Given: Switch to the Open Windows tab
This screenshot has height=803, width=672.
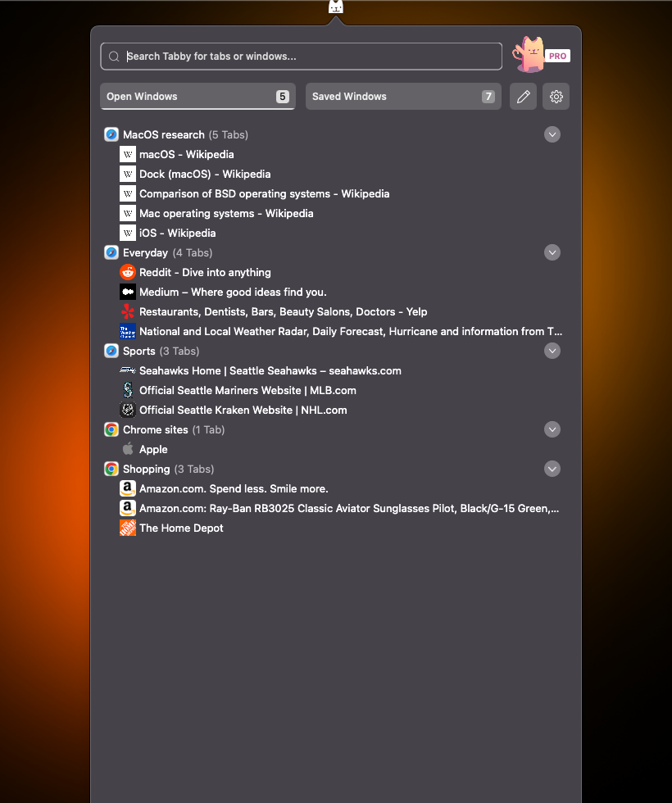Looking at the screenshot, I should click(198, 97).
